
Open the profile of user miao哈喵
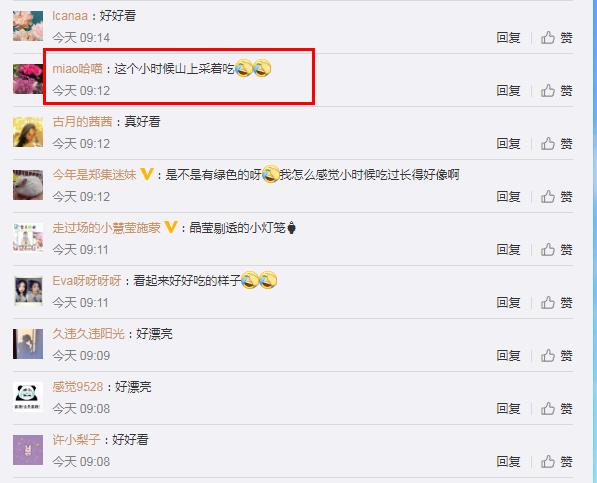[78, 69]
